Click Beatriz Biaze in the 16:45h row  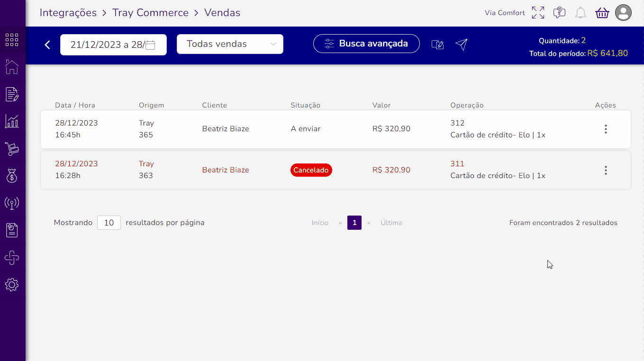click(226, 129)
